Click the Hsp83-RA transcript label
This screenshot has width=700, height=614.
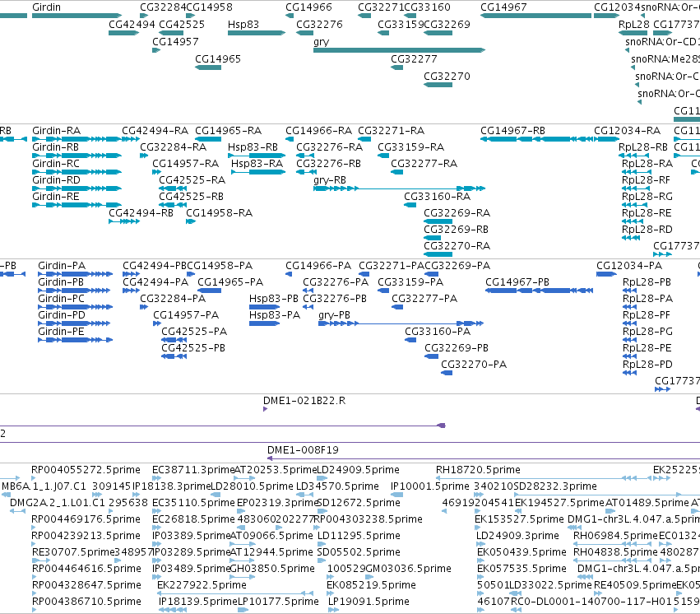(257, 164)
